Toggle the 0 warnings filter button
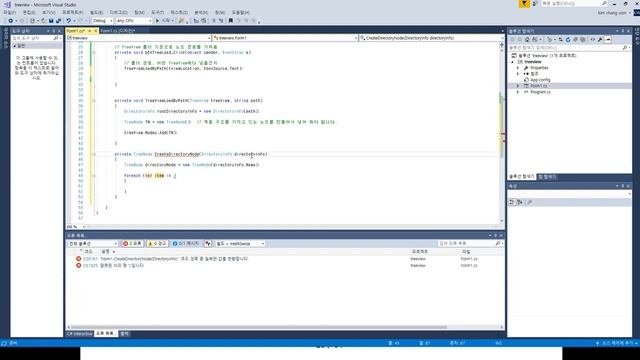The image size is (640, 360). (157, 244)
